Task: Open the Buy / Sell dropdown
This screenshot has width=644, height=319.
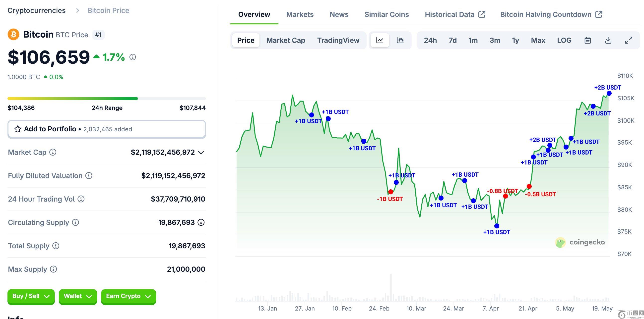Action: click(31, 296)
